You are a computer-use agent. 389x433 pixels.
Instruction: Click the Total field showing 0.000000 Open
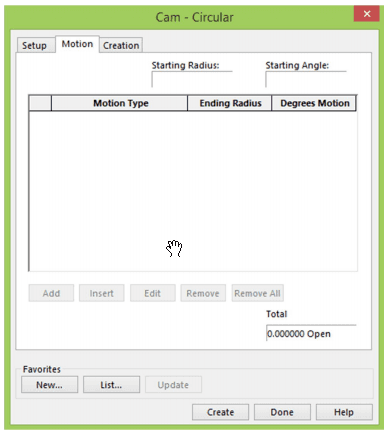pyautogui.click(x=311, y=333)
